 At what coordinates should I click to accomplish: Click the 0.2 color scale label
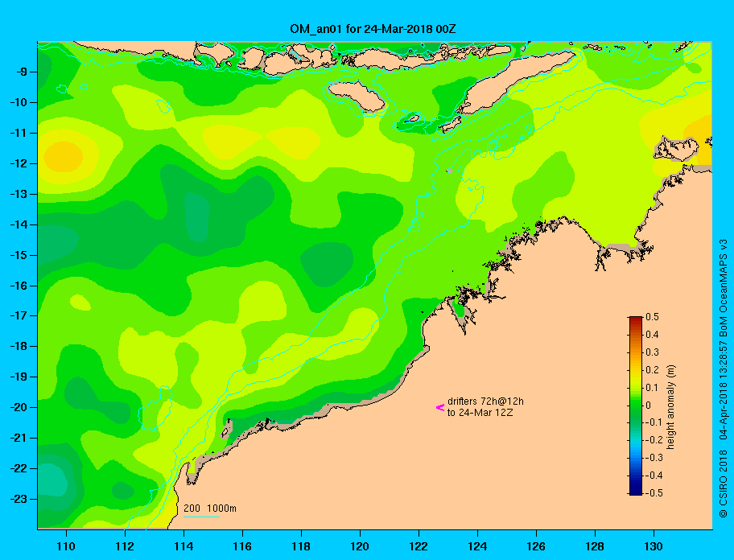(652, 370)
